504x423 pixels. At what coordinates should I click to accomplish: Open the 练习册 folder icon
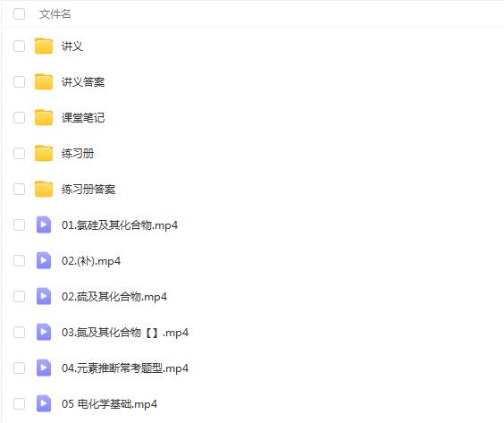coord(44,153)
